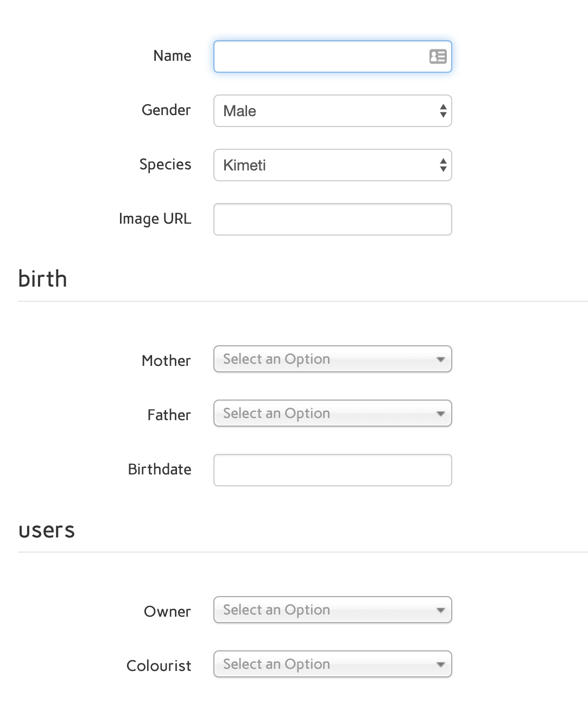Click the "Gender" field label
This screenshot has height=703, width=588.
(166, 110)
